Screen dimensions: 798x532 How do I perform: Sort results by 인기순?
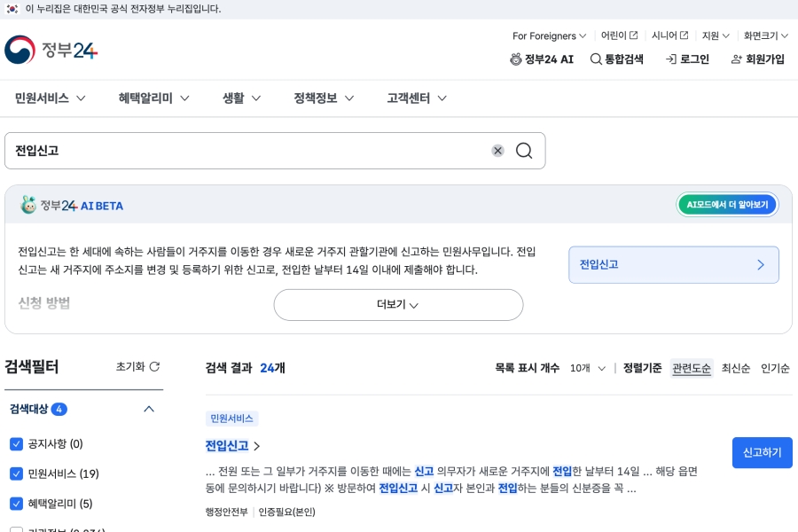(x=775, y=368)
